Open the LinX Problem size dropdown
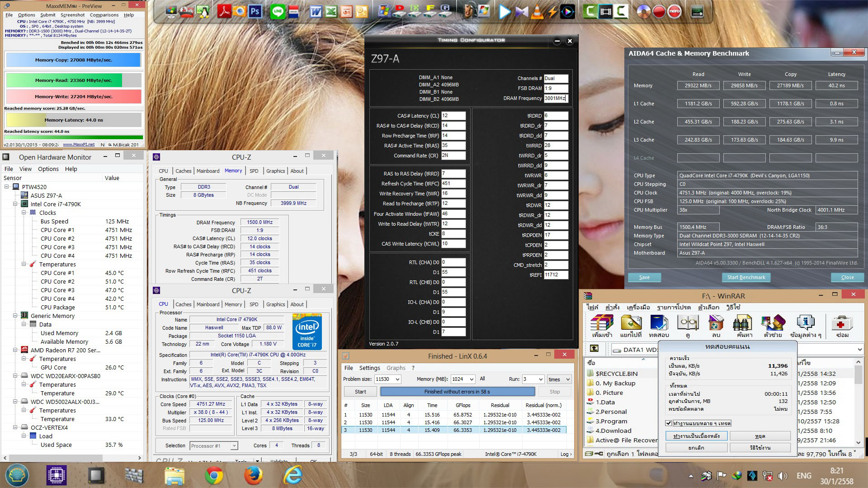Viewport: 868px width, 488px height. [397, 379]
